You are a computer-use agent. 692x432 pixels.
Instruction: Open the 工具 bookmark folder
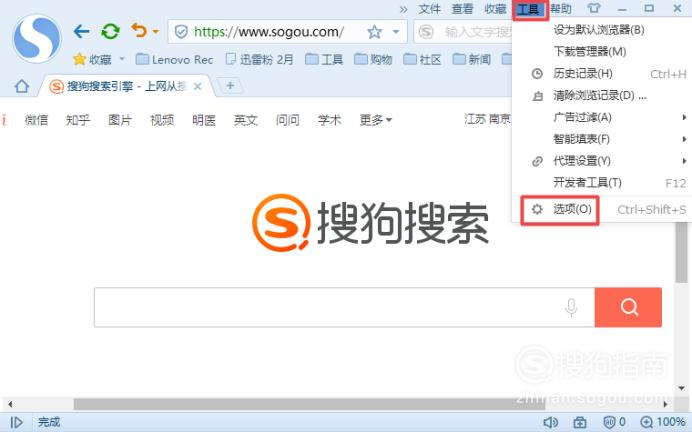coord(324,59)
